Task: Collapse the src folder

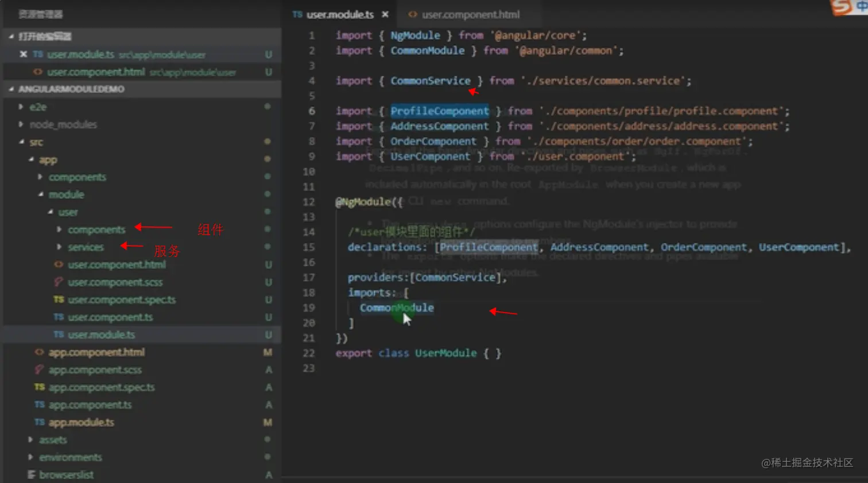Action: 21,142
